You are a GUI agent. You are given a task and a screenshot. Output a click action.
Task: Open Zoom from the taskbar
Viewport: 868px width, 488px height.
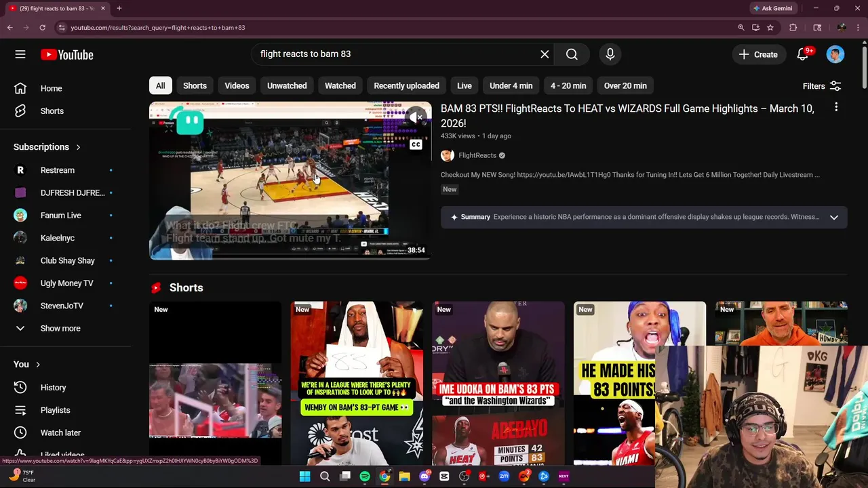point(504,476)
